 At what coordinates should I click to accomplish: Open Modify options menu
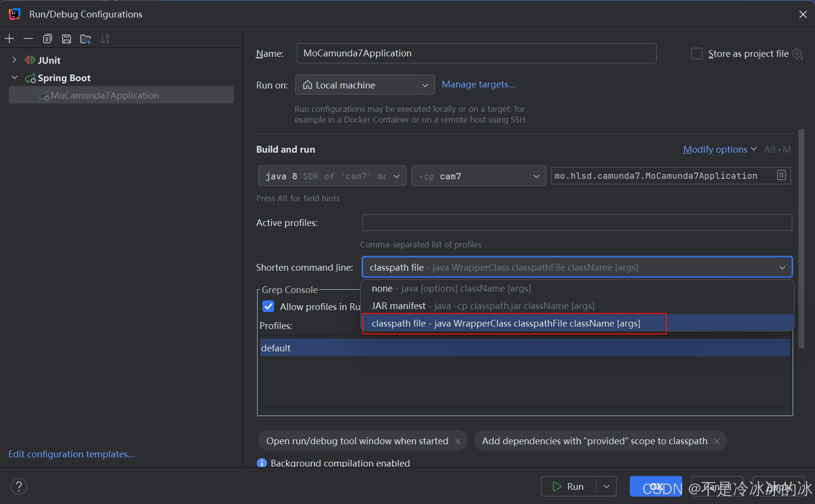[x=715, y=149]
